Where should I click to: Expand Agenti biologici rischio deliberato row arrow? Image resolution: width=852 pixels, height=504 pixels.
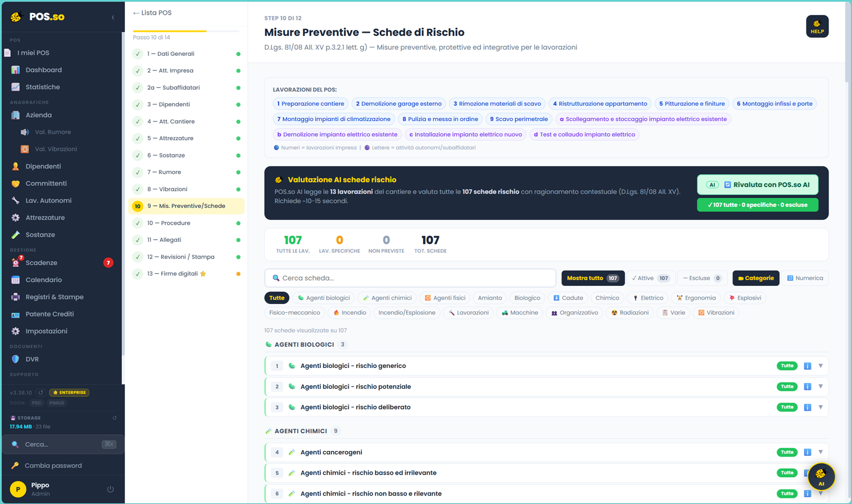coord(821,407)
